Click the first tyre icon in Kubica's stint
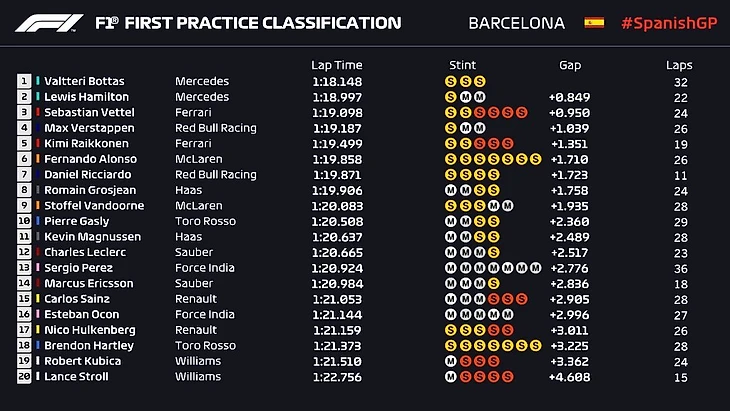 (x=451, y=361)
